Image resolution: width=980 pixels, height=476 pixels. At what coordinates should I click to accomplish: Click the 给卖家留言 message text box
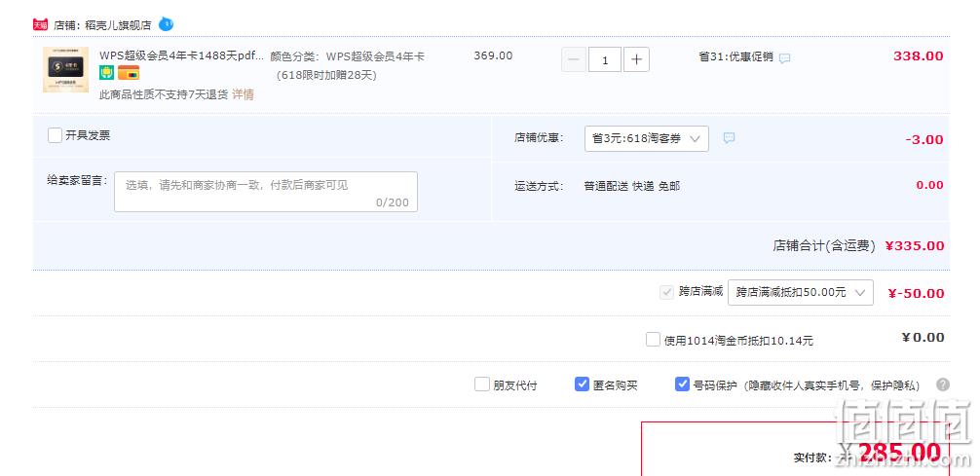pos(266,192)
